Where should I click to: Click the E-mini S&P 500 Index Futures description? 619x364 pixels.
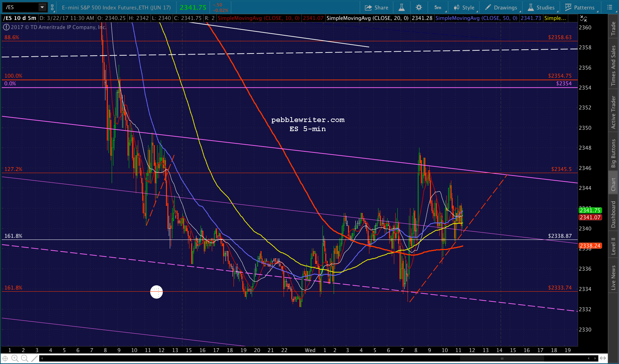[116, 7]
